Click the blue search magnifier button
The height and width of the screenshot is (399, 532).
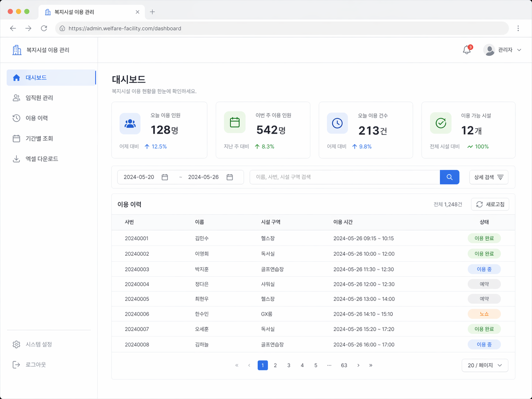(x=449, y=177)
